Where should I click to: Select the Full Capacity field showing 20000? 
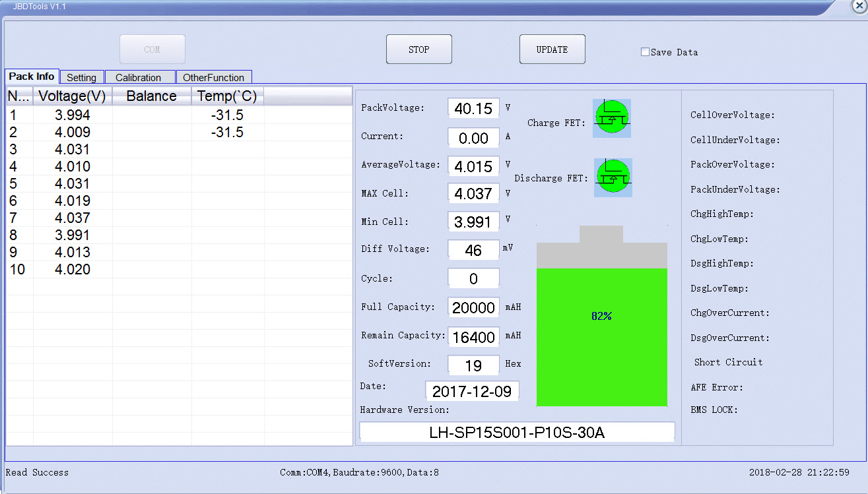pyautogui.click(x=474, y=307)
